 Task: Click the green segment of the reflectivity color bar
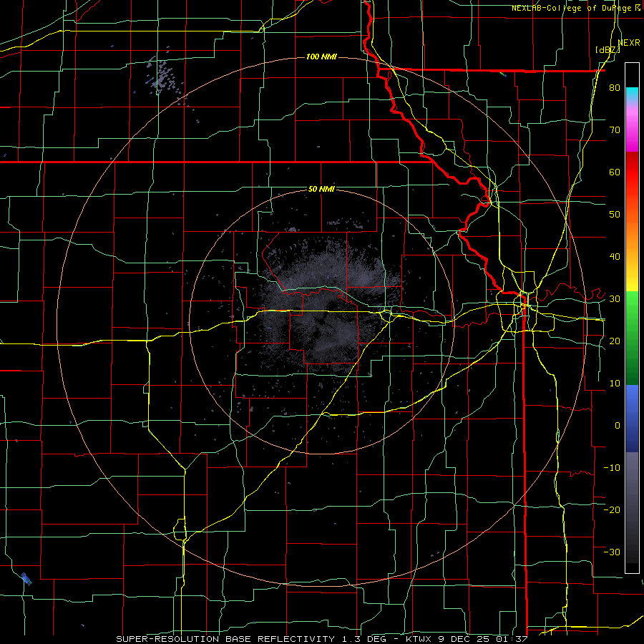pyautogui.click(x=632, y=338)
